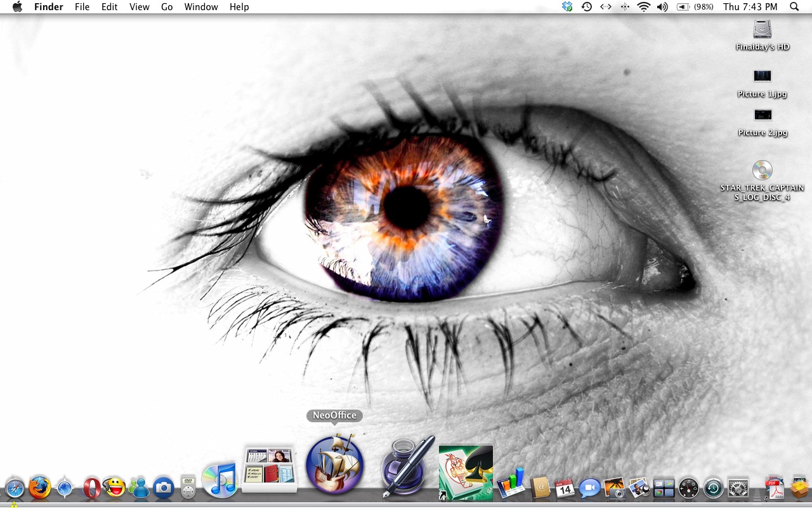The height and width of the screenshot is (508, 812).
Task: Open the Window menu
Action: coord(201,7)
